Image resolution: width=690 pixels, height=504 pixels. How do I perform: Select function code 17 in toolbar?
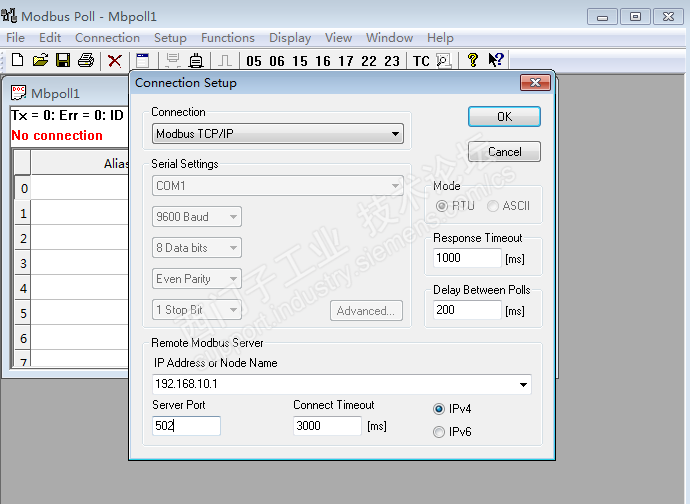[345, 61]
